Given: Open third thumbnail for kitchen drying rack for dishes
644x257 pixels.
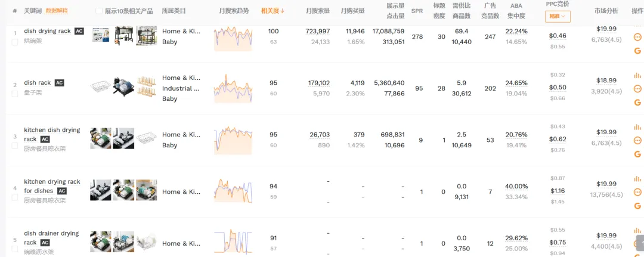Looking at the screenshot, I should click(147, 190).
